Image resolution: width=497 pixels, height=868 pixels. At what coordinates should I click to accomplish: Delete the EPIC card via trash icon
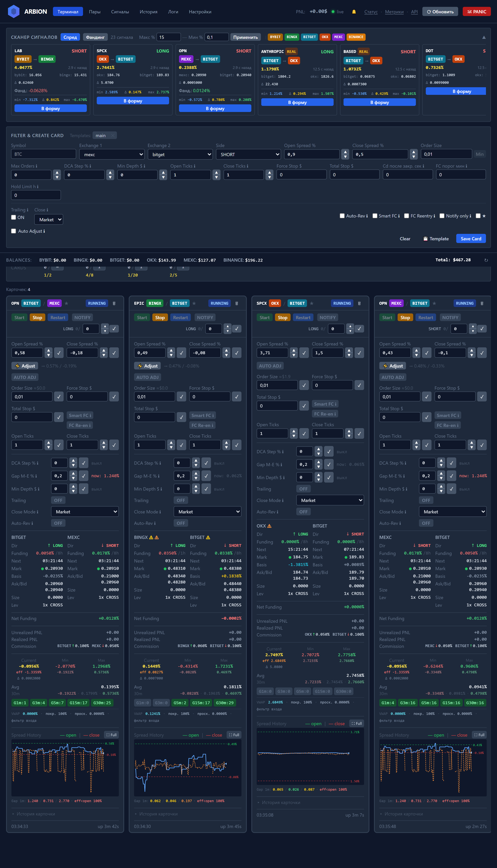tap(237, 303)
